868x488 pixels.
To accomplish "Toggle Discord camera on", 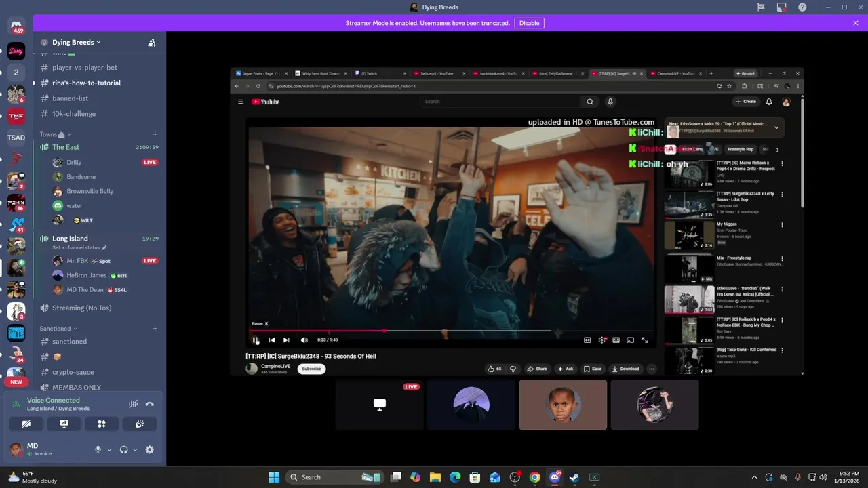I will click(x=26, y=424).
